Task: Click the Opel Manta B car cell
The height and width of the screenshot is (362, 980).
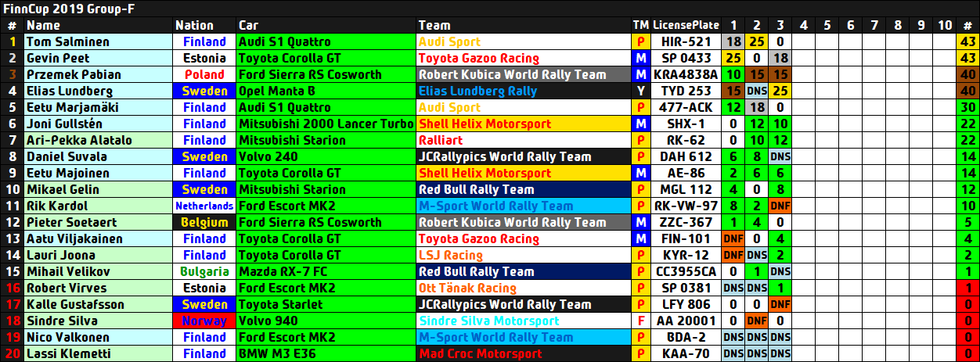Action: click(326, 91)
